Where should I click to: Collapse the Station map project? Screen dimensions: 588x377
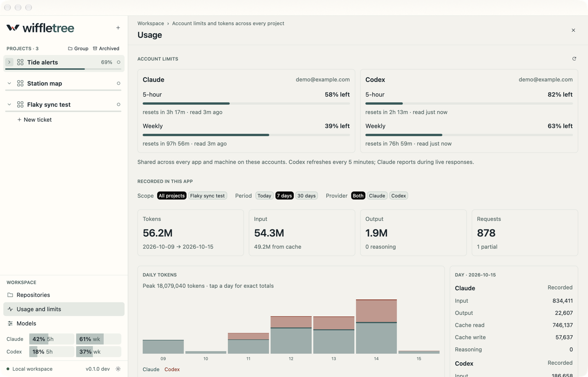[9, 83]
